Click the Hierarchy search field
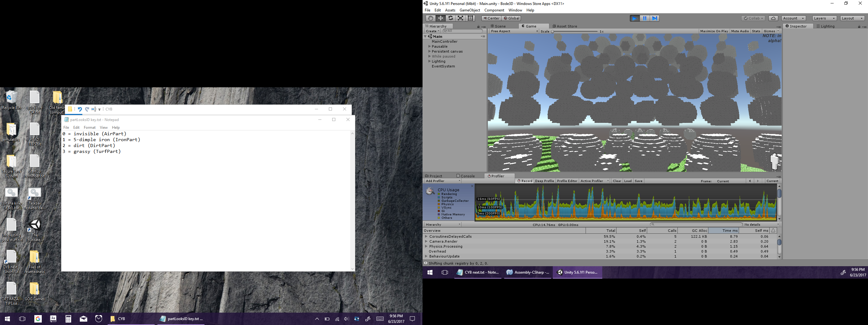This screenshot has height=325, width=868. pyautogui.click(x=463, y=31)
